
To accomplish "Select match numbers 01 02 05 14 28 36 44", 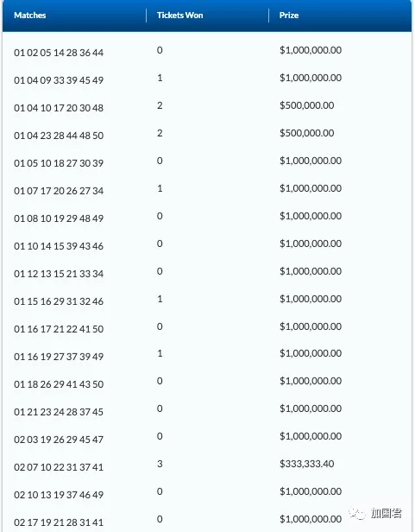I will click(59, 53).
